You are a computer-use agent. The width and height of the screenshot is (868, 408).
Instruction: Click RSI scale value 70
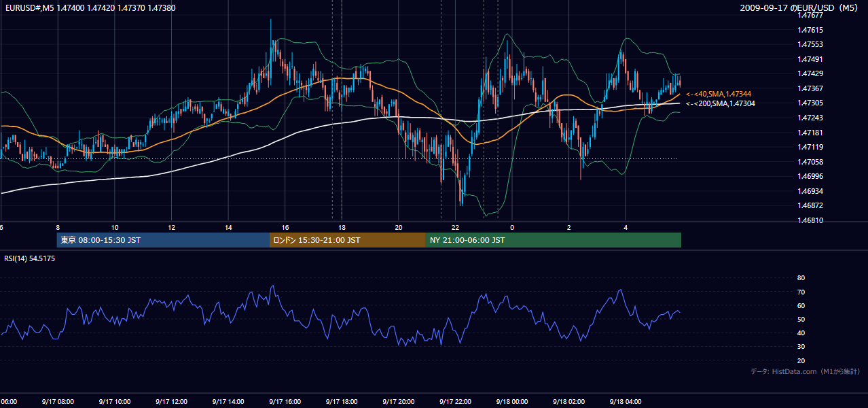point(801,292)
